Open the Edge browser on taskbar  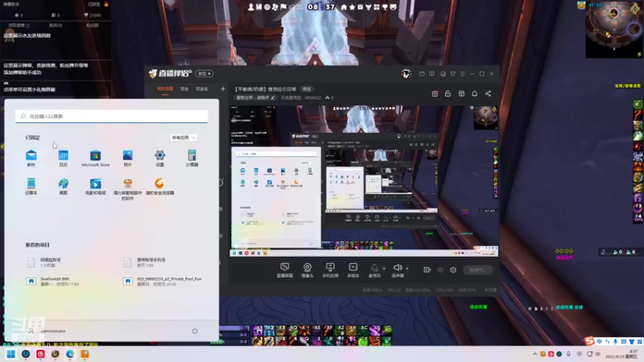70,354
